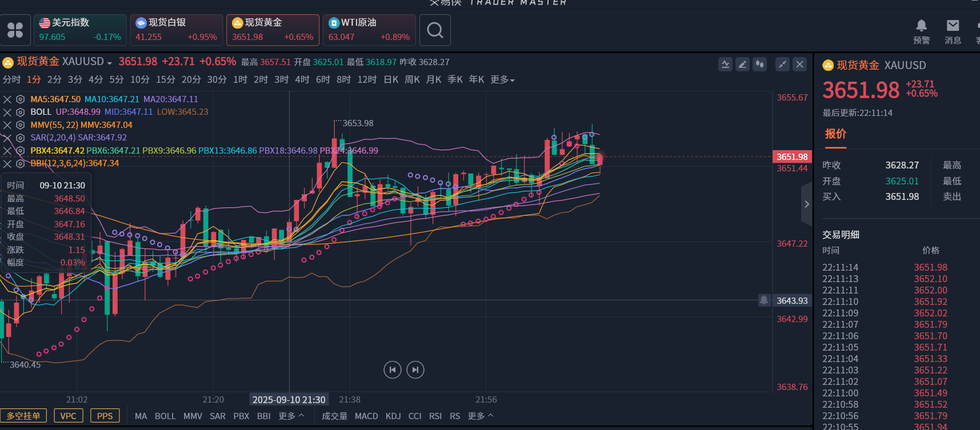Open the drawing pencil tool
Image resolution: width=980 pixels, height=430 pixels.
(742, 65)
